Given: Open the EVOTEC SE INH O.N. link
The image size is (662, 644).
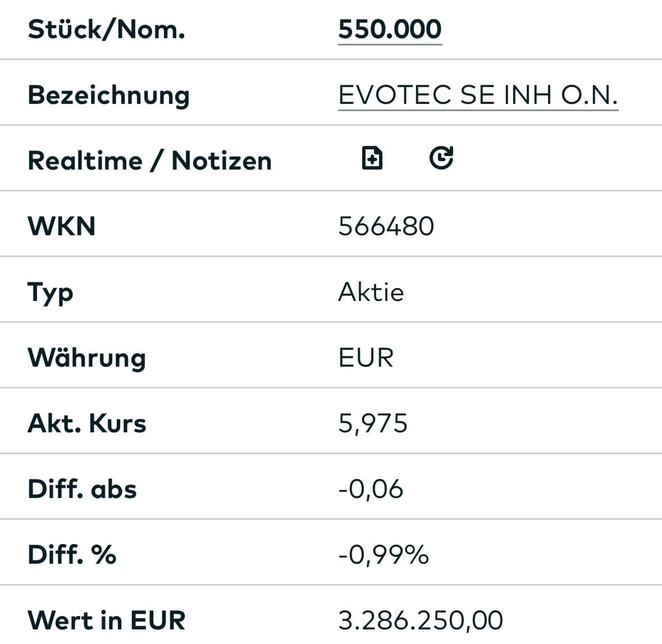Looking at the screenshot, I should point(478,95).
